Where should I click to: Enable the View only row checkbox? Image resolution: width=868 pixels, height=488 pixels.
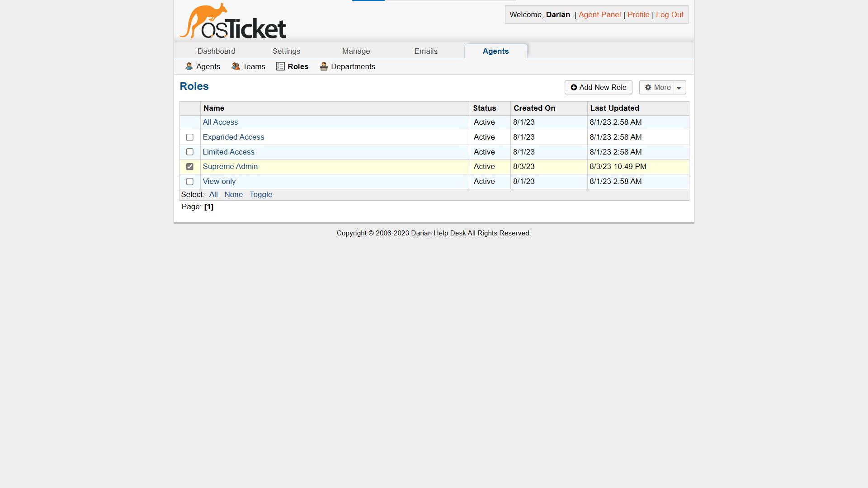189,182
